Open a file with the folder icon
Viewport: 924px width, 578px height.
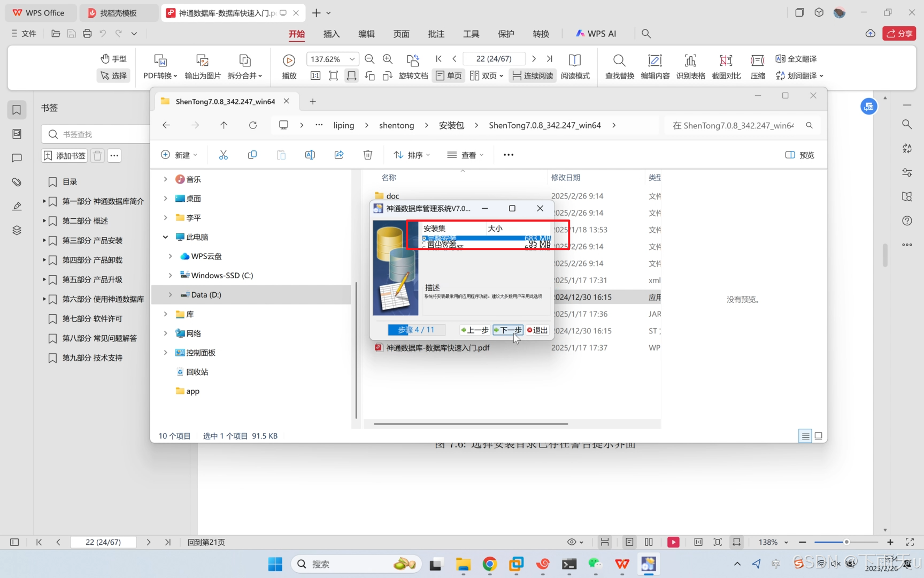coord(56,33)
